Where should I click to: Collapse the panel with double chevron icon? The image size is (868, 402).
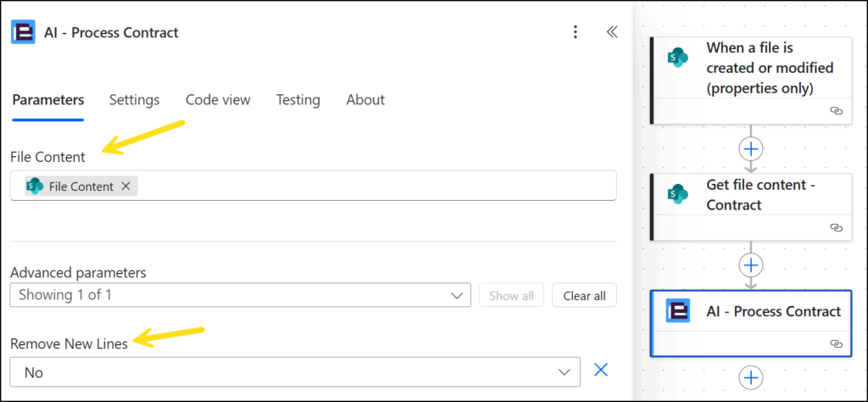(x=611, y=32)
